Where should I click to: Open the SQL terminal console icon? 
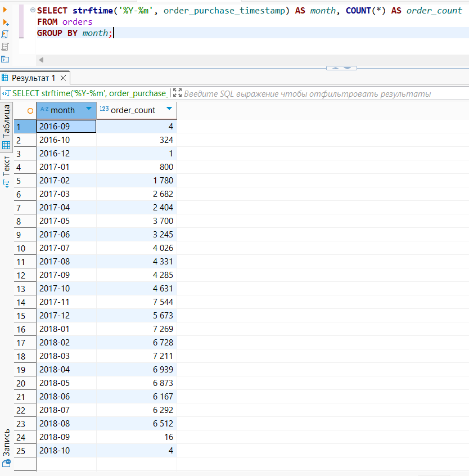[6, 59]
